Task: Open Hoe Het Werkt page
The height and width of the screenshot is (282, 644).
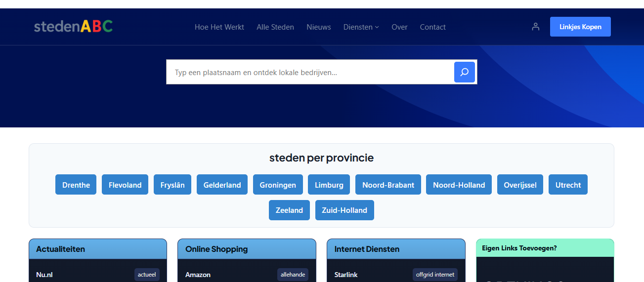Action: click(219, 27)
